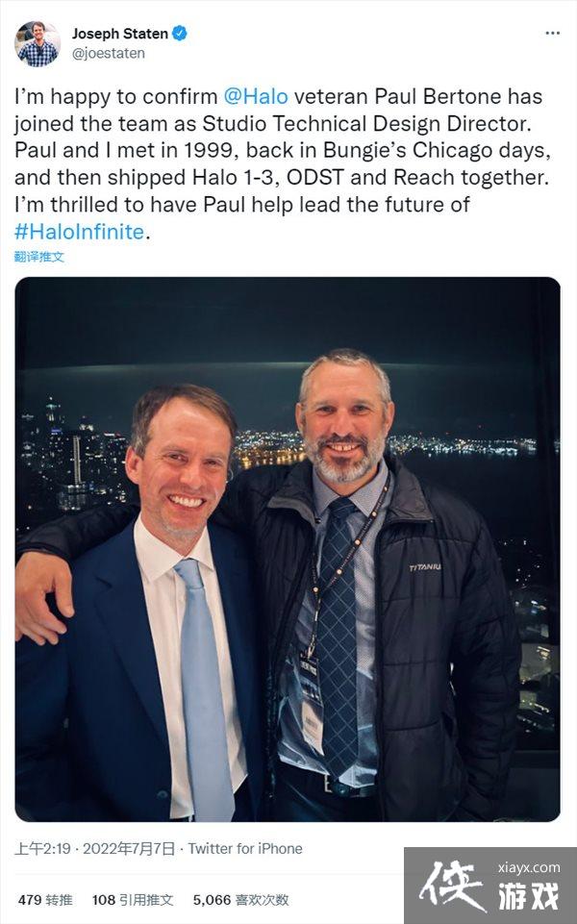Click the 上午2:19 tweet time

tap(41, 849)
